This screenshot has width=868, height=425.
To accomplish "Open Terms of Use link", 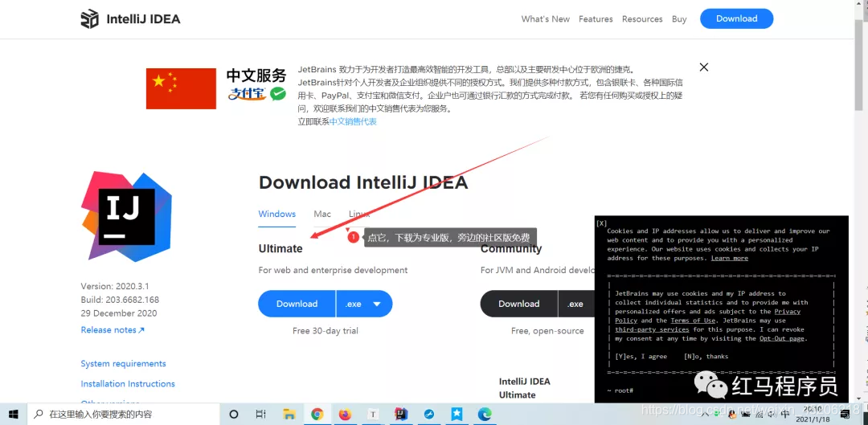I will tap(693, 321).
